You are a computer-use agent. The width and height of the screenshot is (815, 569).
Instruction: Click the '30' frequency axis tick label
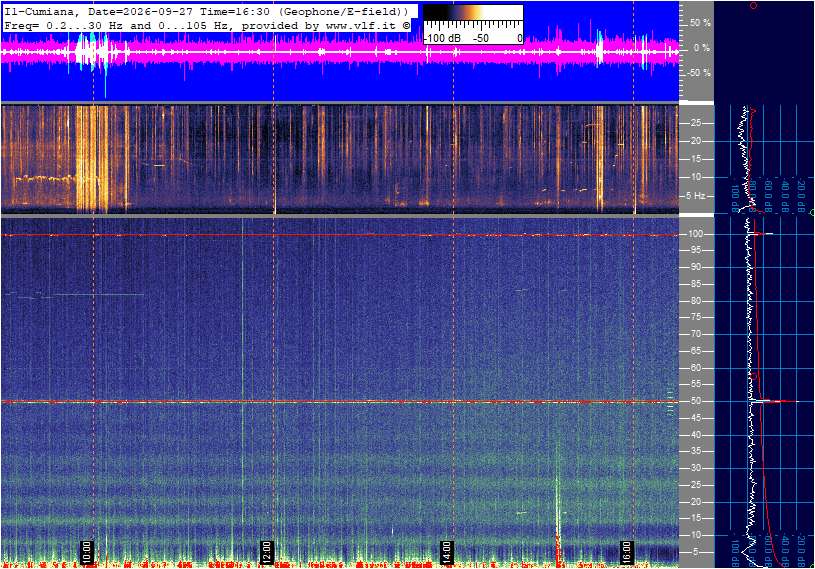click(x=695, y=468)
